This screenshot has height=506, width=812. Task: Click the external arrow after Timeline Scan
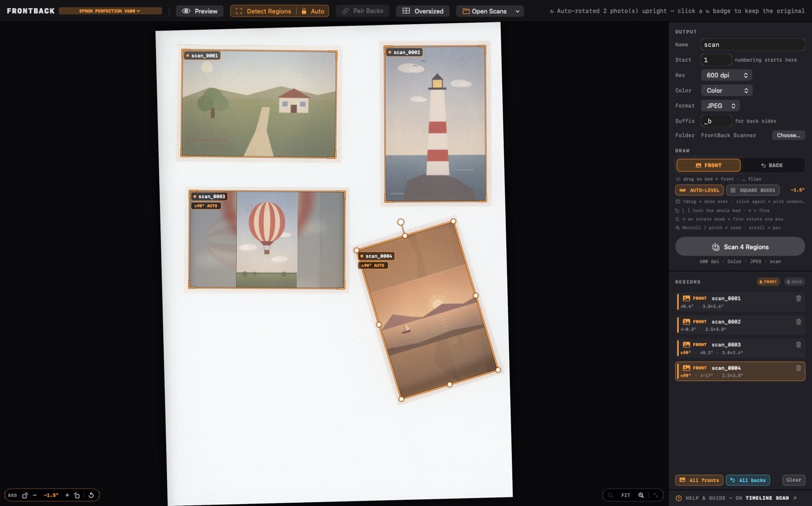[x=795, y=498]
